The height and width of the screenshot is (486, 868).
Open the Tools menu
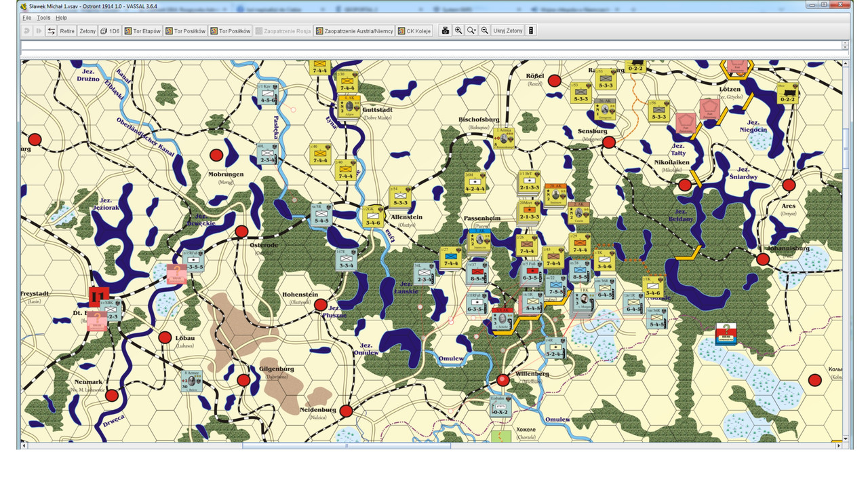(x=43, y=18)
